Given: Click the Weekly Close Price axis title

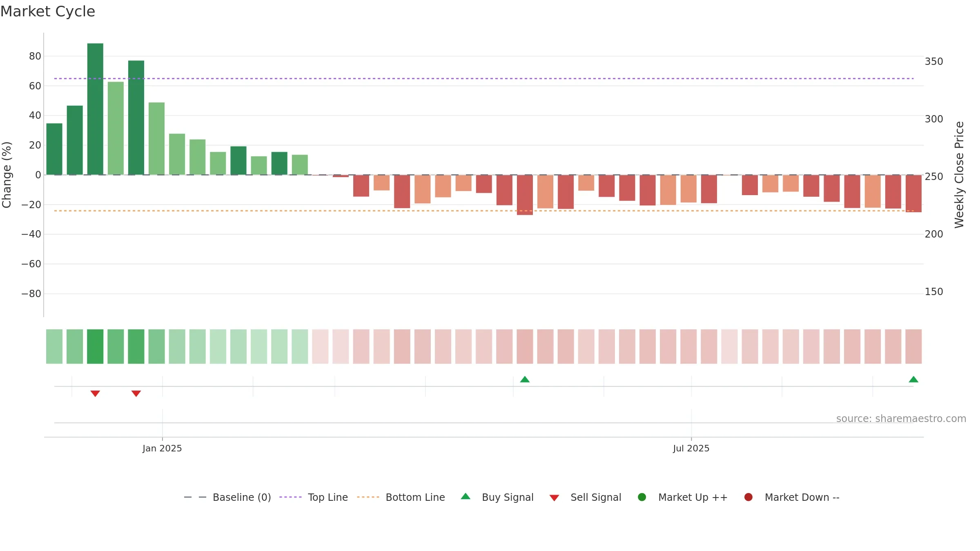Looking at the screenshot, I should [x=959, y=175].
